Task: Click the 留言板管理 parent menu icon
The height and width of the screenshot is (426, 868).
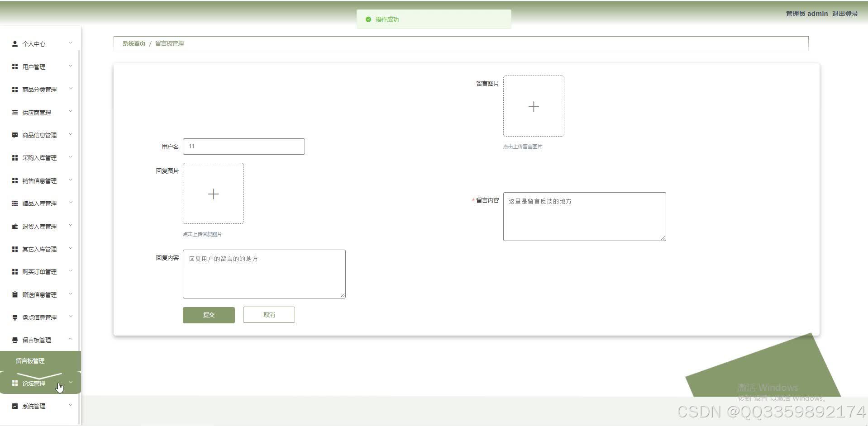Action: tap(15, 340)
